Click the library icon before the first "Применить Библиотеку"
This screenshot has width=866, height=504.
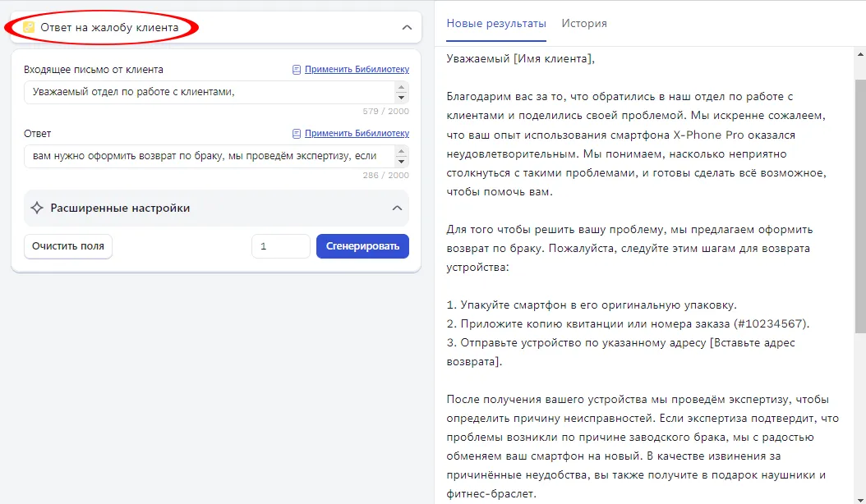point(296,69)
